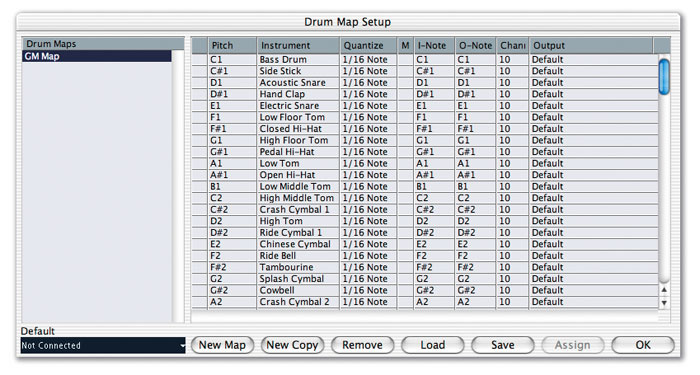Click the blue vertical scrollbar thumb
Screen dimensions: 700x375
(x=664, y=77)
